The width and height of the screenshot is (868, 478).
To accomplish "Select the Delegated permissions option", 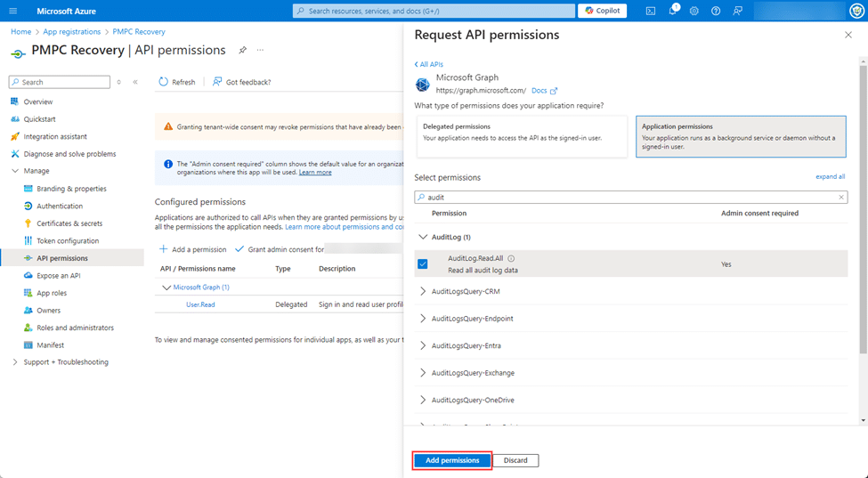I will pos(520,136).
